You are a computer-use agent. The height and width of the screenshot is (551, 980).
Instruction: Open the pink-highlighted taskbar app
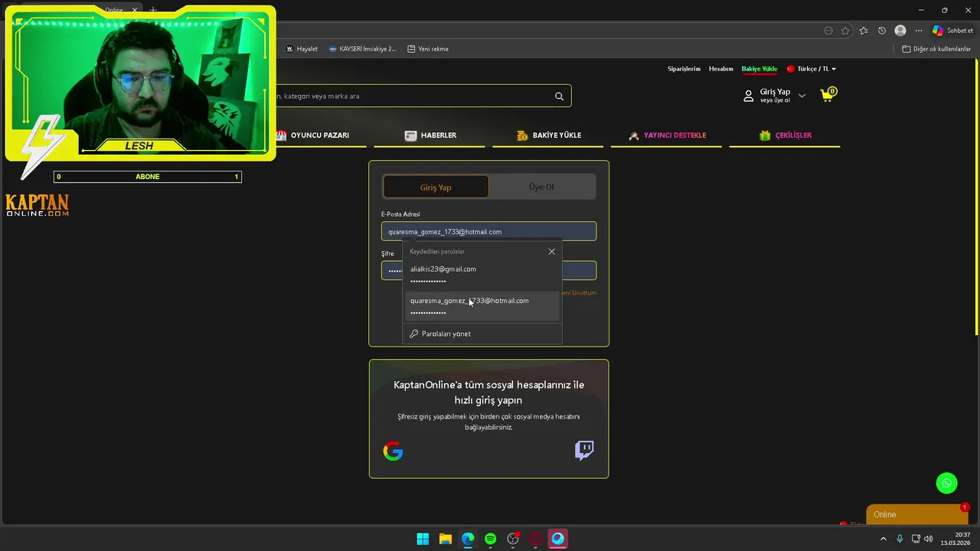[558, 539]
